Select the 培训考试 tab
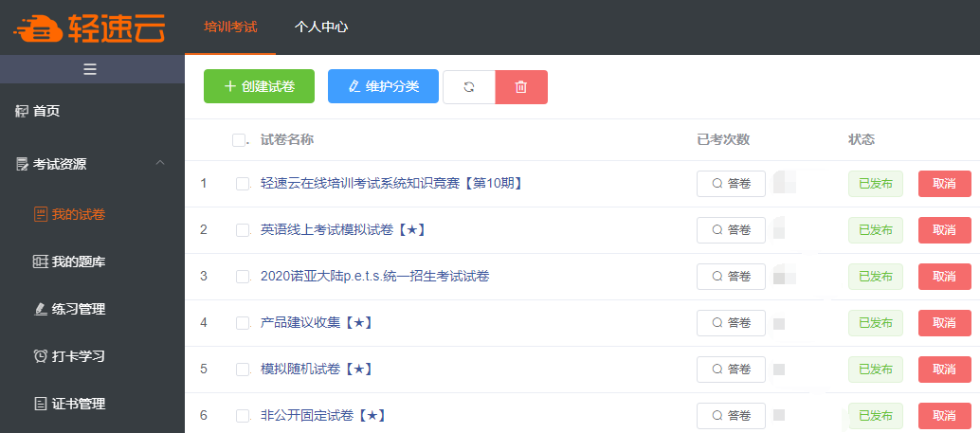This screenshot has height=433, width=980. click(230, 27)
